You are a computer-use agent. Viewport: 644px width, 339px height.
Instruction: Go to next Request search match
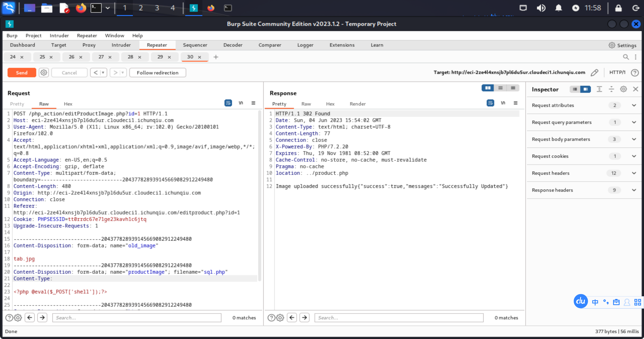pos(42,318)
